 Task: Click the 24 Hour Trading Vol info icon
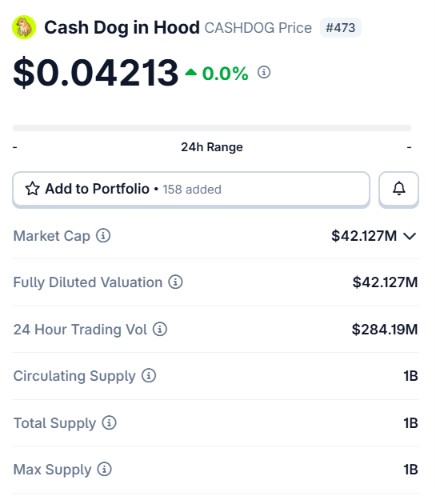coord(160,329)
